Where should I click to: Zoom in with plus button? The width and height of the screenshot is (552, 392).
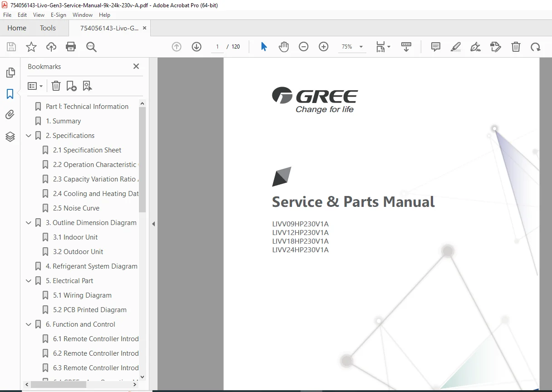pyautogui.click(x=324, y=47)
